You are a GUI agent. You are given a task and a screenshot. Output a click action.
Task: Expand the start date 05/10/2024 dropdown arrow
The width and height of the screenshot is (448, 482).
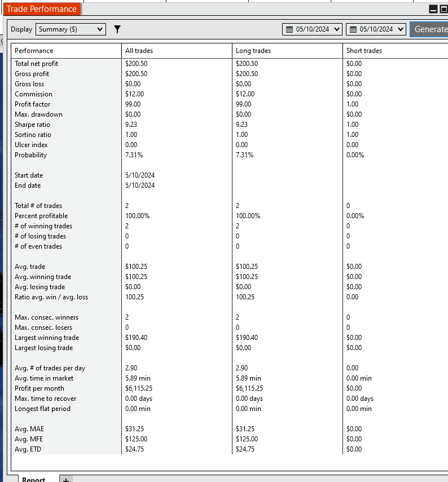(x=337, y=29)
